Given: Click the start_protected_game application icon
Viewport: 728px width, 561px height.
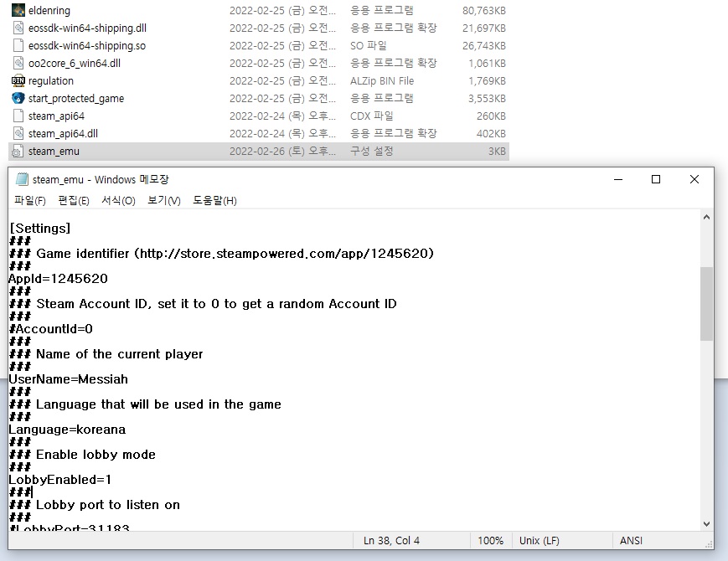Looking at the screenshot, I should (18, 98).
